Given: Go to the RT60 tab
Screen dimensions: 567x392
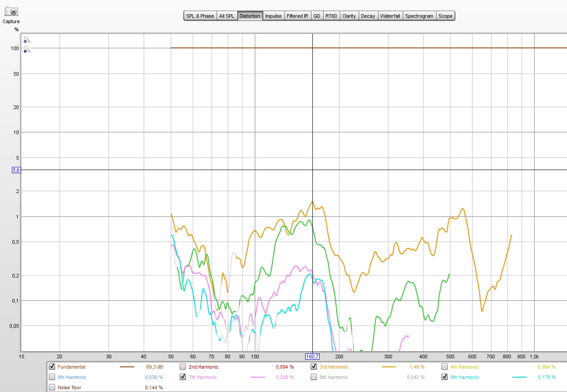Looking at the screenshot, I should (x=331, y=16).
